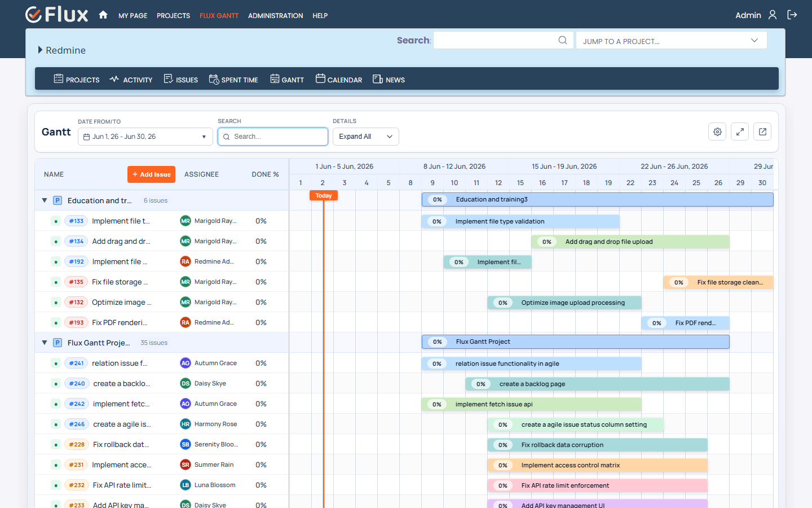
Task: Click the Add Issue button
Action: 151,174
